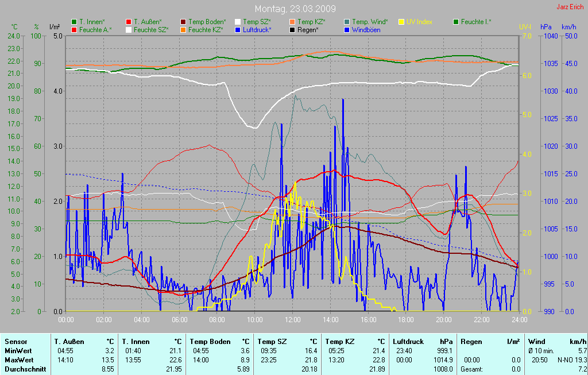Select the Temp KZ* legend label

click(311, 22)
